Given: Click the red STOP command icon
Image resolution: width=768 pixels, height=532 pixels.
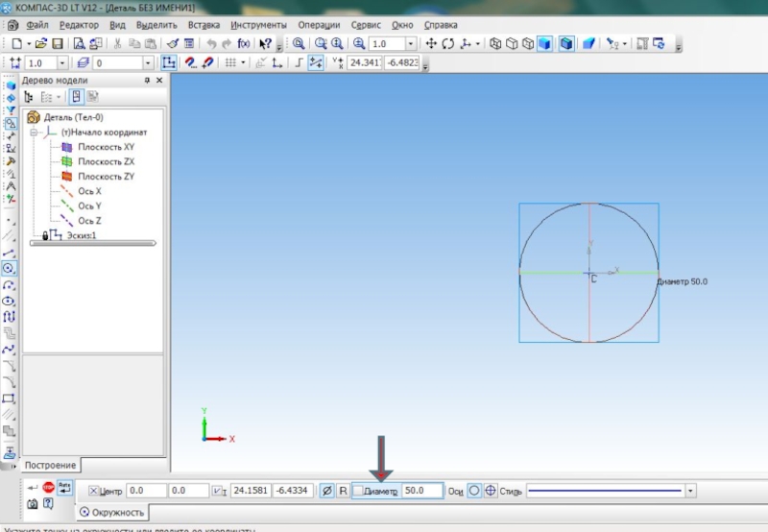Looking at the screenshot, I should pyautogui.click(x=48, y=487).
